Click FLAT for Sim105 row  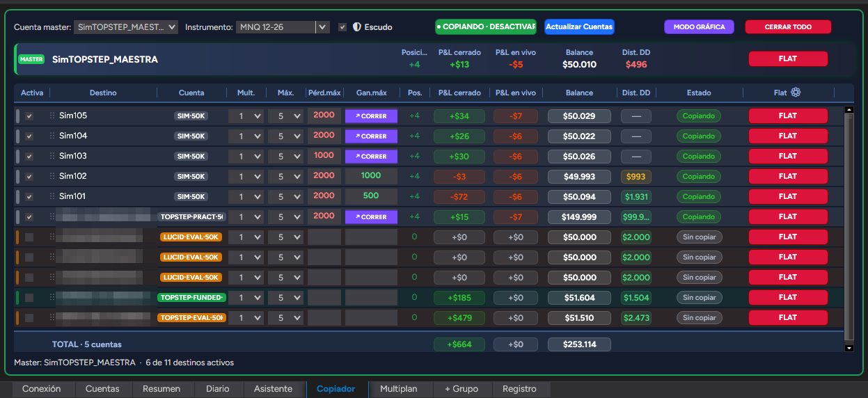point(788,116)
